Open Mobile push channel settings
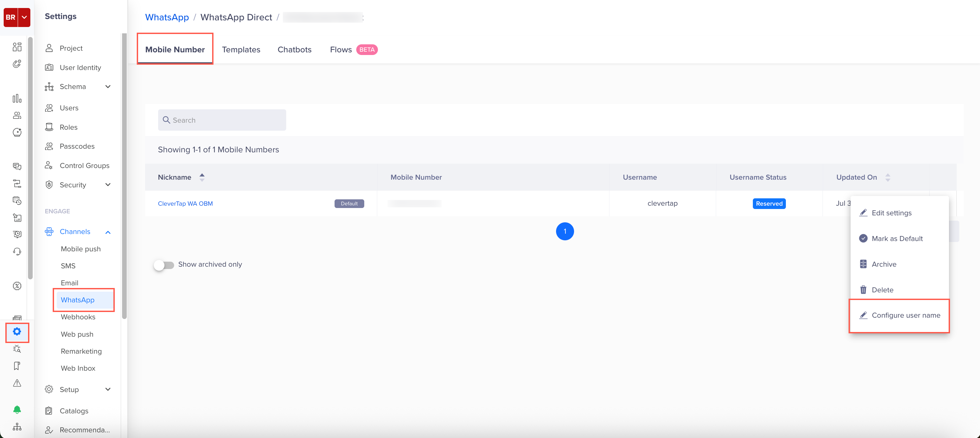The image size is (980, 438). click(x=81, y=249)
